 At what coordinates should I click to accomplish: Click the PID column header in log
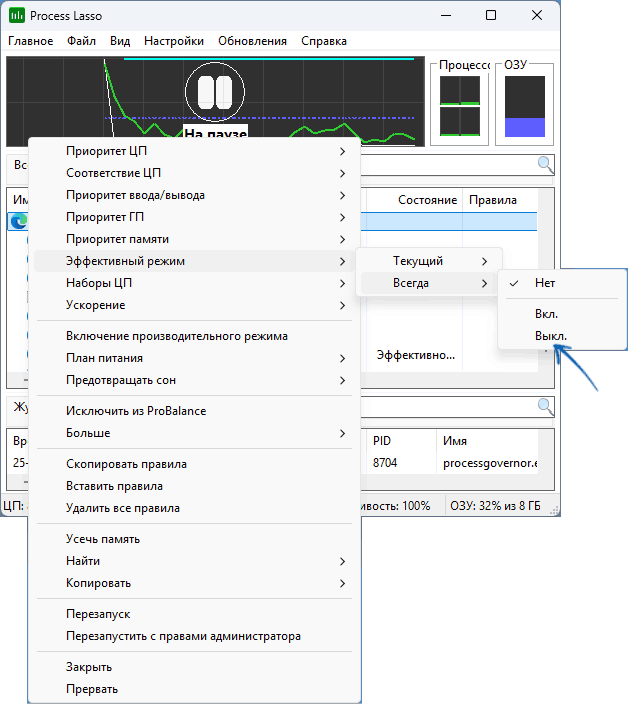coord(401,441)
